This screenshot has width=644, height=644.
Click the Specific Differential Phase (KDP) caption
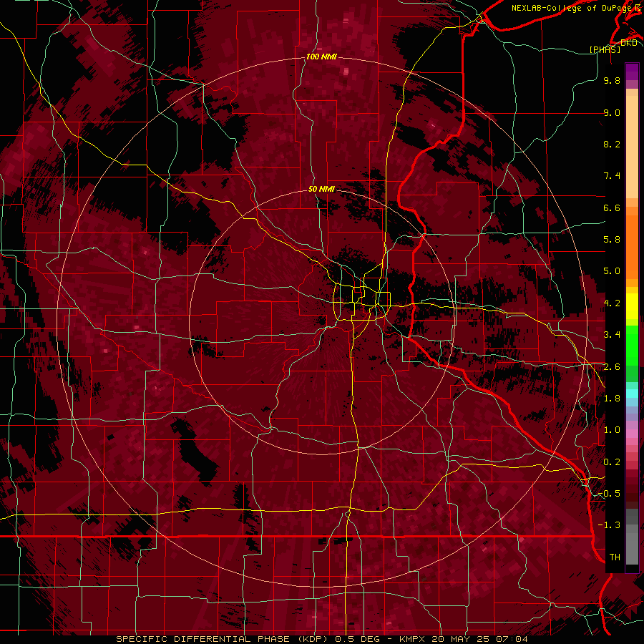coord(223,639)
